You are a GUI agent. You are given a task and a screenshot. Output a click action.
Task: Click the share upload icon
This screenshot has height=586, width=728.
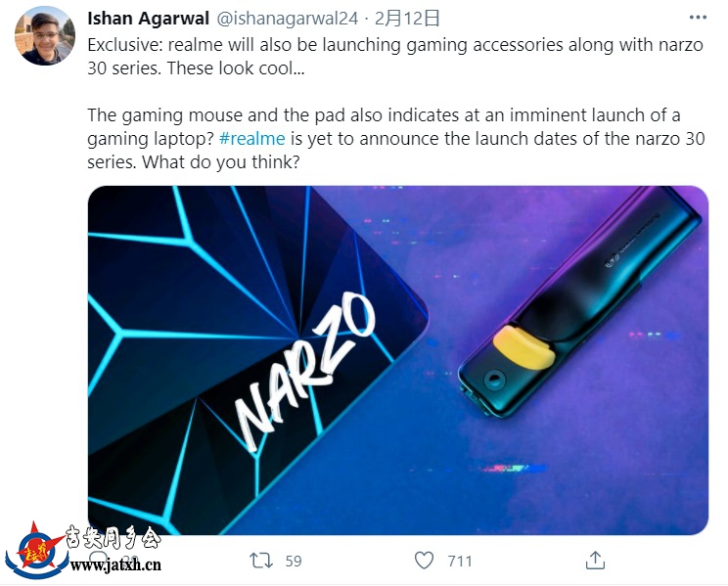click(595, 560)
